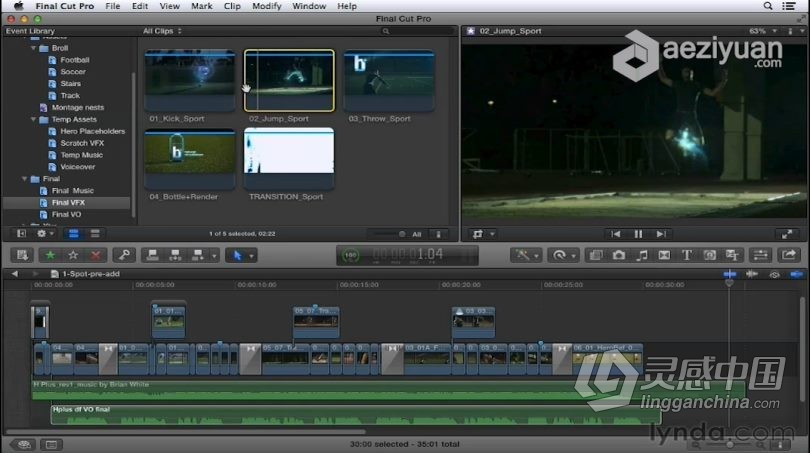Viewport: 810px width, 453px height.
Task: Collapse the Final folder
Action: point(24,179)
